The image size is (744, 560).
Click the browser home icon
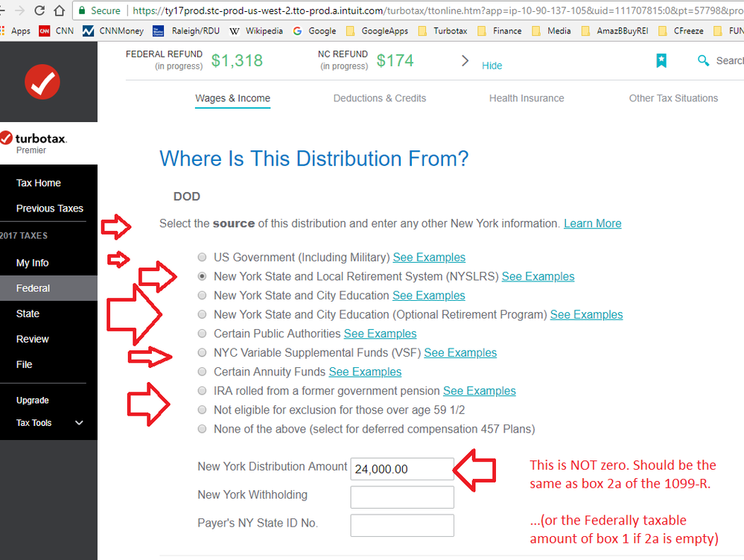[60, 10]
